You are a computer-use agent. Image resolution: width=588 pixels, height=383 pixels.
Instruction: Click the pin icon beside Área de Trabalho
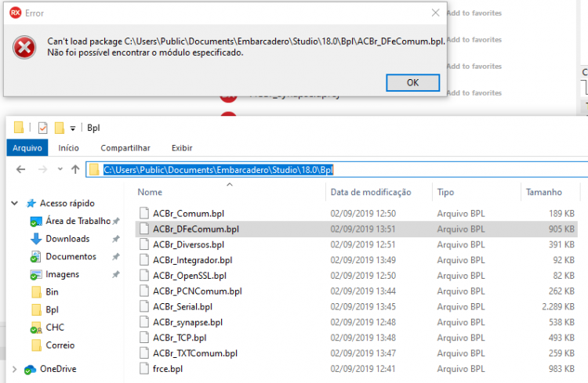click(x=116, y=221)
